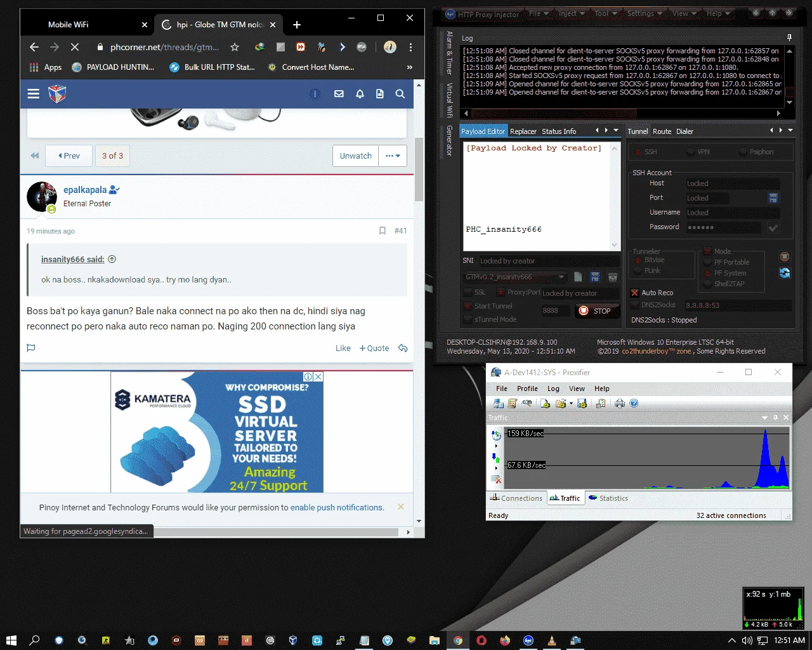Open File Explorer from the taskbar
Image resolution: width=812 pixels, height=650 pixels.
435,640
